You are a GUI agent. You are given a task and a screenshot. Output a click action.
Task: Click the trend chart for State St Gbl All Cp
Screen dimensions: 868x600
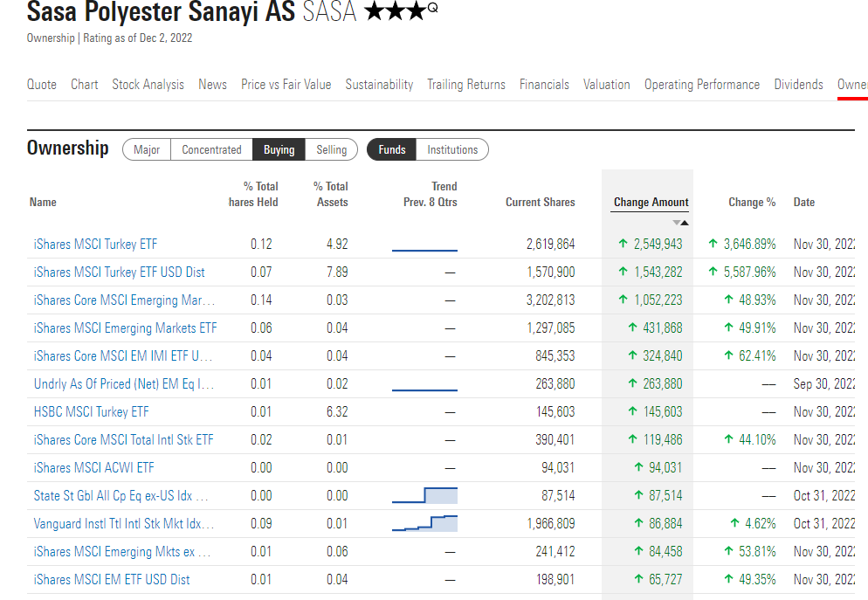pyautogui.click(x=424, y=495)
